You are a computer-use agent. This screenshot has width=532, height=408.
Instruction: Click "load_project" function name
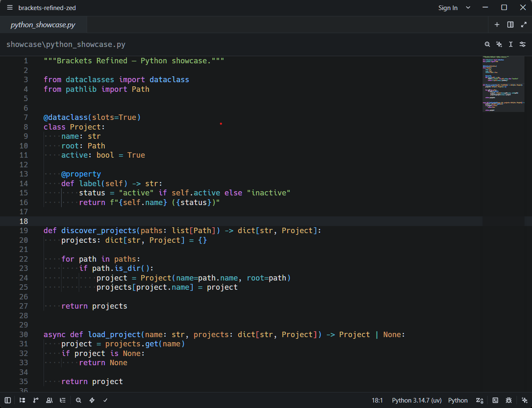(x=114, y=334)
